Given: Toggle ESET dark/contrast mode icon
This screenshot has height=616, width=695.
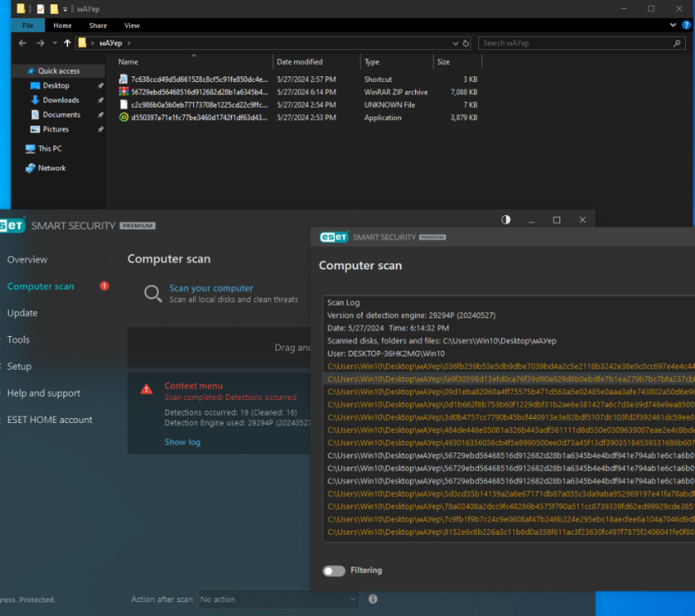Looking at the screenshot, I should tap(506, 220).
